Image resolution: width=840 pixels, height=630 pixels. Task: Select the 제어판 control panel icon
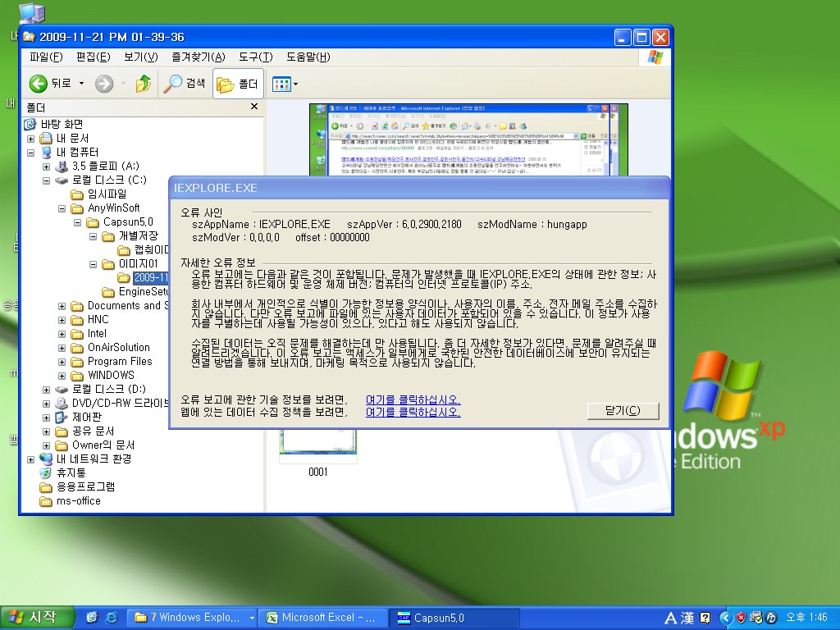62,417
